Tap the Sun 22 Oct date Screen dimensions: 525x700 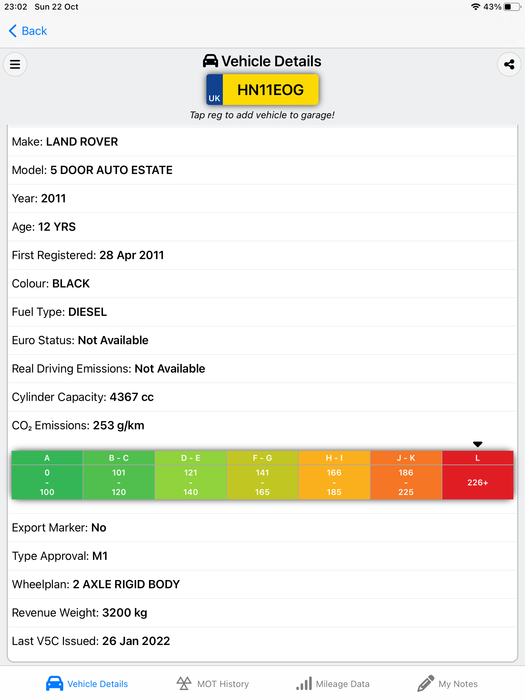(56, 7)
